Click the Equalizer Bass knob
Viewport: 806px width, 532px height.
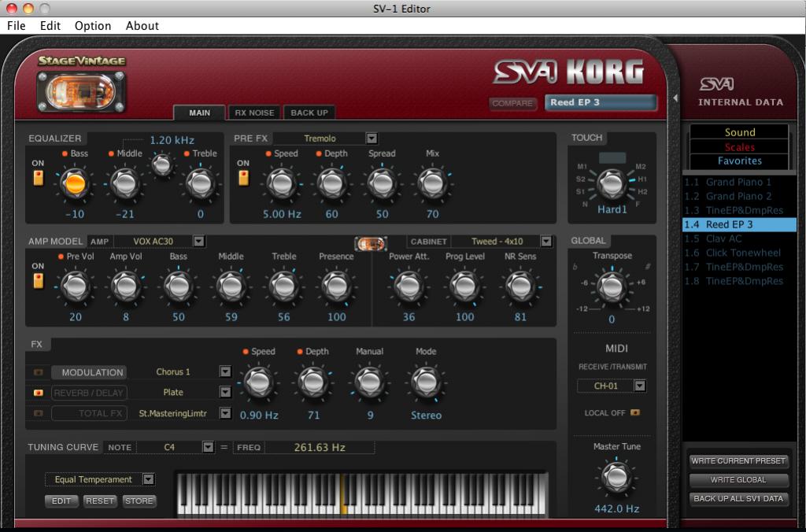click(75, 183)
